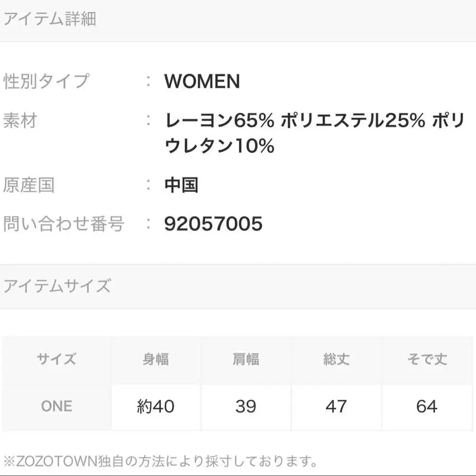This screenshot has width=476, height=476.
Task: Select the 素材 label
Action: (20, 121)
